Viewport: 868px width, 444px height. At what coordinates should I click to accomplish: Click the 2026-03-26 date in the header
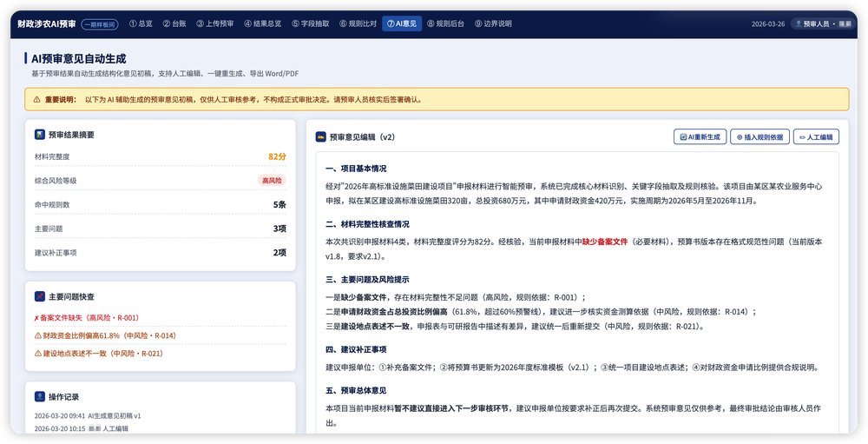(x=768, y=24)
